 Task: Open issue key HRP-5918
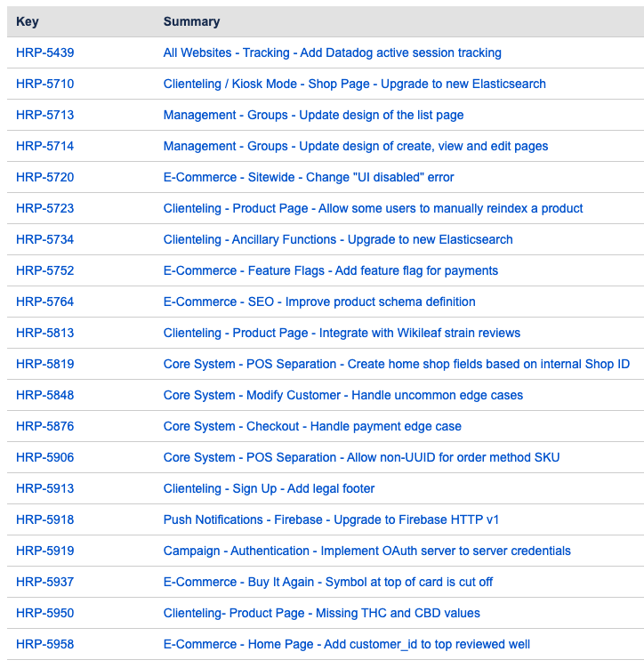coord(44,519)
